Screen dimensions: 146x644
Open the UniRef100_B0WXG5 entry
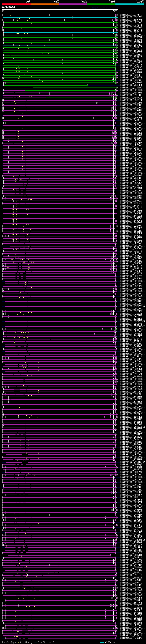click(131, 527)
